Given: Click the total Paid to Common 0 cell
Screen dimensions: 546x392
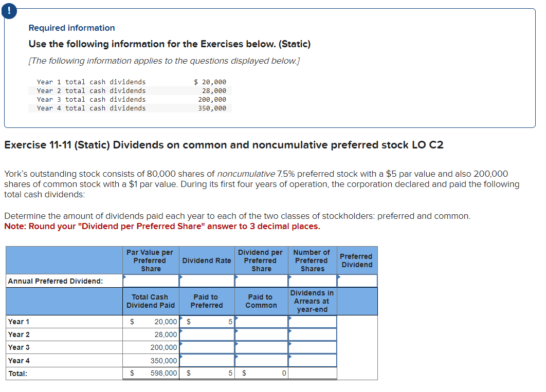Looking at the screenshot, I should (261, 373).
